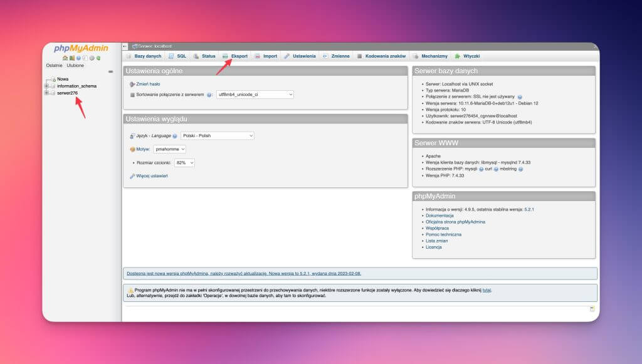Click the collapse-all link icon in navigation
642x364 pixels.
point(110,71)
